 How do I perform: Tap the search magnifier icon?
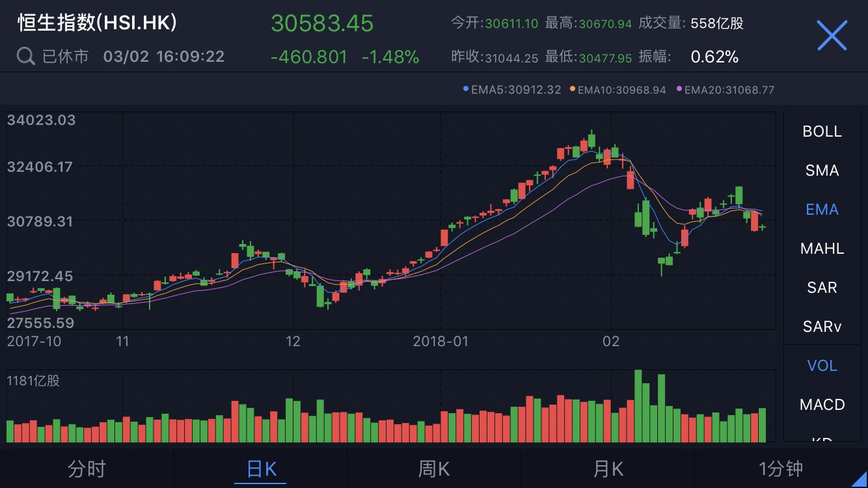(x=25, y=57)
